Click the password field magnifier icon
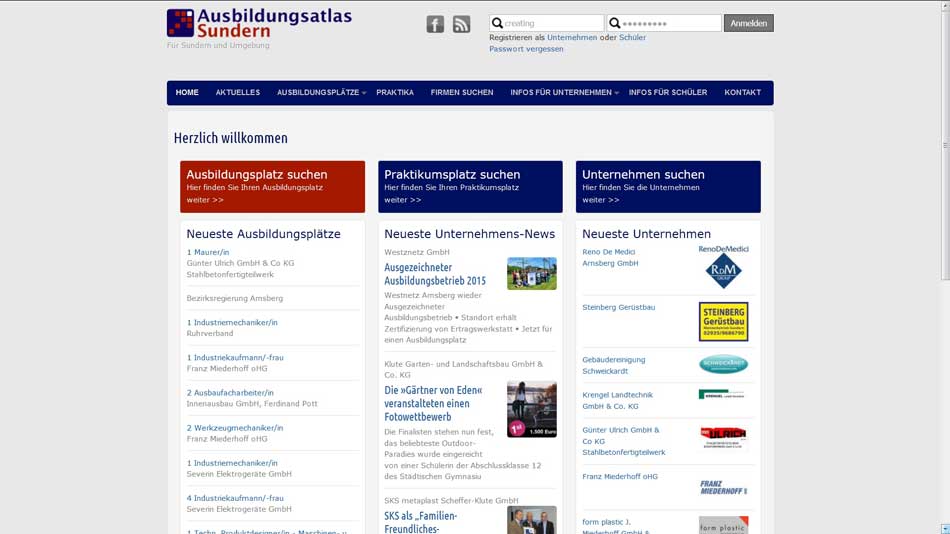 point(614,23)
